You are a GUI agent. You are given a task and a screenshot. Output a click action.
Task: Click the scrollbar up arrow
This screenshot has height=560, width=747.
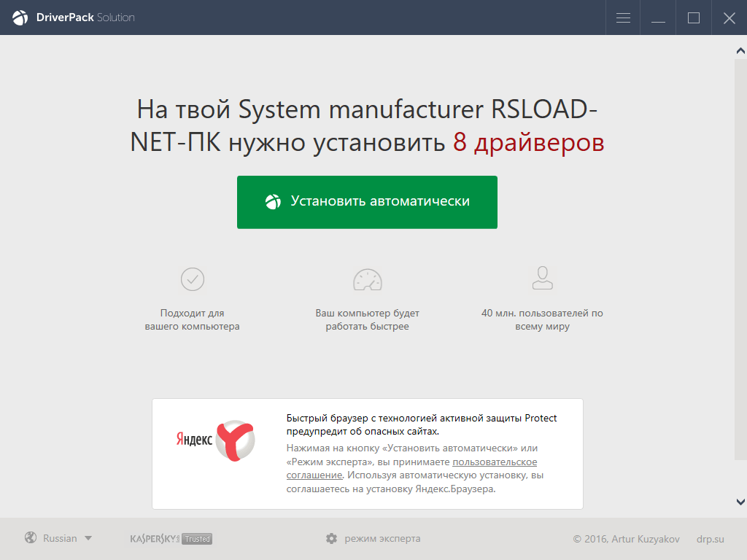point(740,50)
